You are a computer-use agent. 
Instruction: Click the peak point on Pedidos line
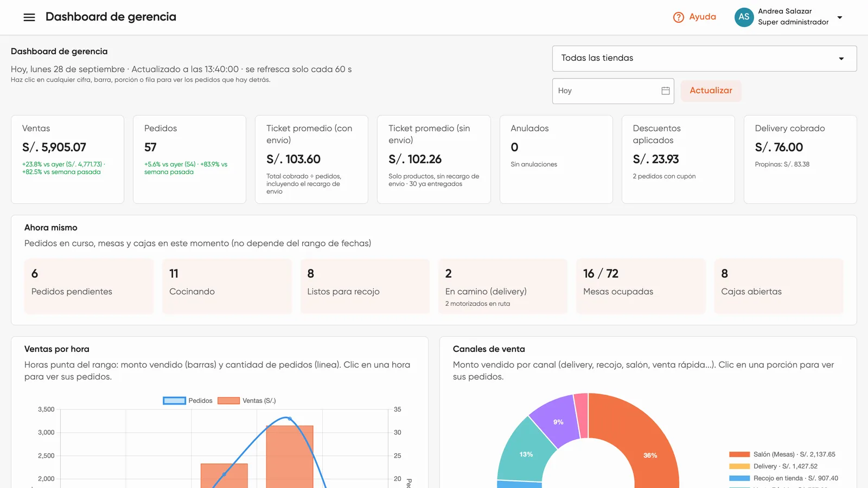[x=289, y=419]
